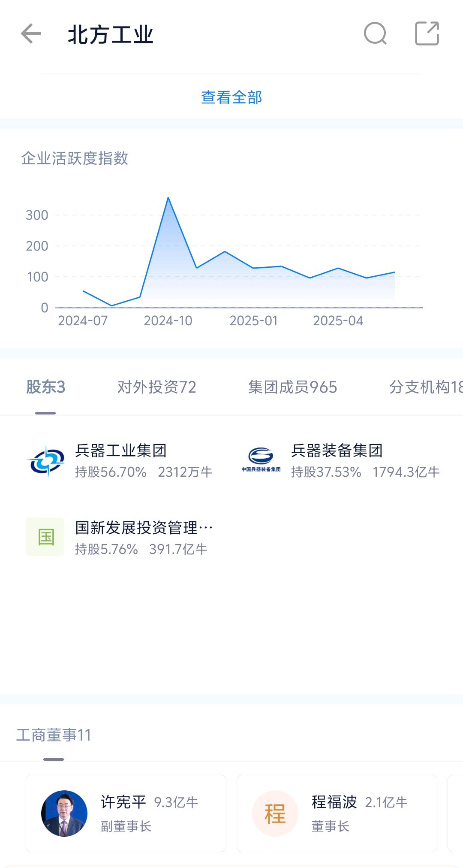The width and height of the screenshot is (463, 868).
Task: Tap the 1794.3亿牛 figure
Action: tap(406, 472)
